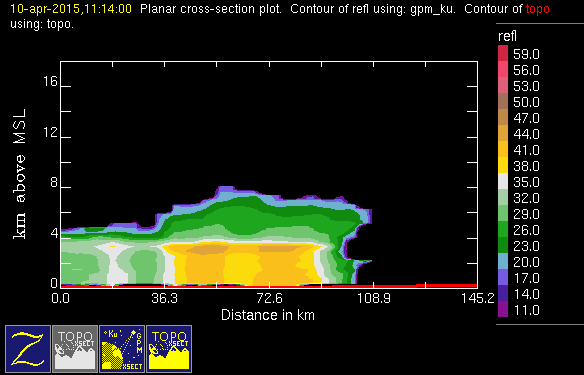The image size is (584, 375).
Task: Click the red 'topo' label in the title
Action: click(x=537, y=9)
